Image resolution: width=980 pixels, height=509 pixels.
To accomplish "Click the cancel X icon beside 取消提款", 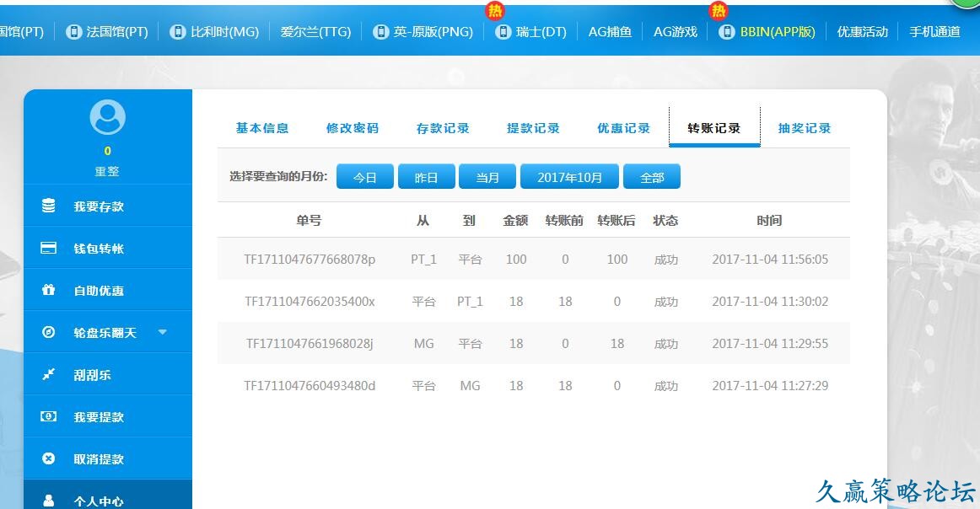I will 48,458.
